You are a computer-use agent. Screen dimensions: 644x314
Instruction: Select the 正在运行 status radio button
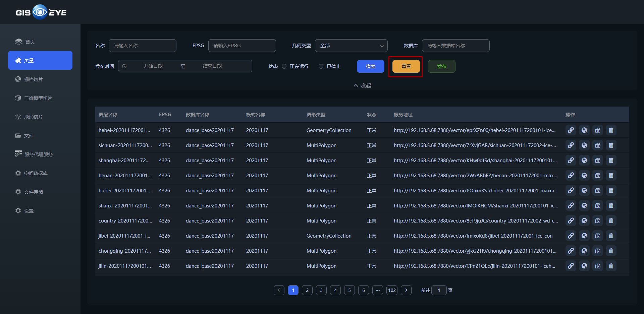[284, 66]
